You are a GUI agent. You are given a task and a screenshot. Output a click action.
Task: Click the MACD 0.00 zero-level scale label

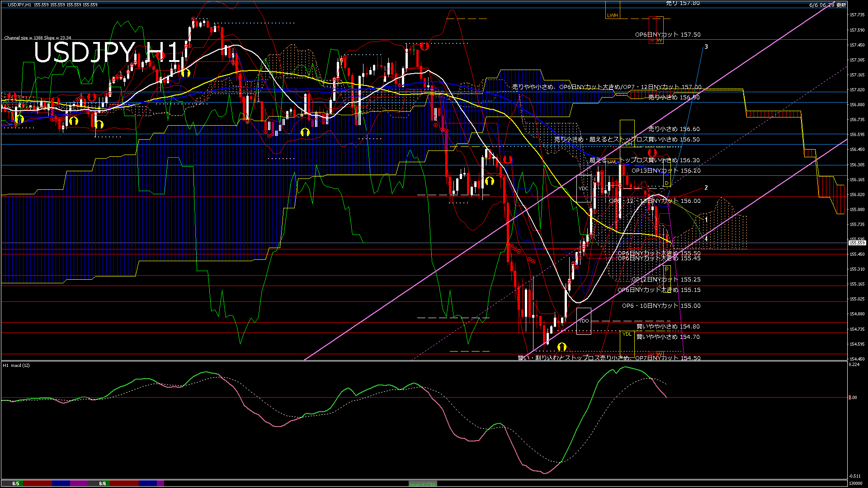coord(853,398)
